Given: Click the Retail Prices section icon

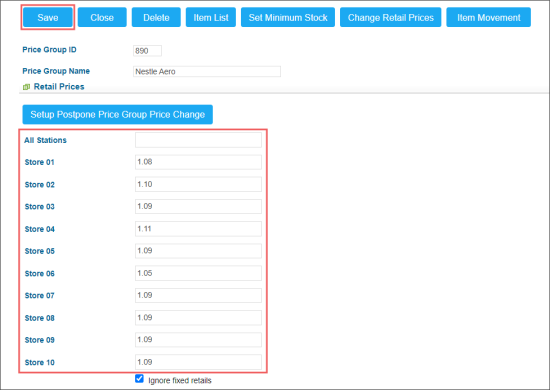Looking at the screenshot, I should (26, 87).
